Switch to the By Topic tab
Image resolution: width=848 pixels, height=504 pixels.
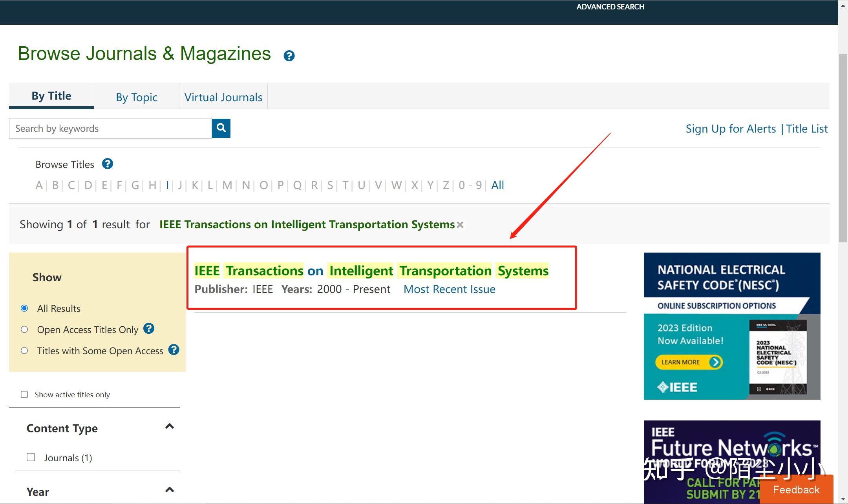(x=137, y=97)
